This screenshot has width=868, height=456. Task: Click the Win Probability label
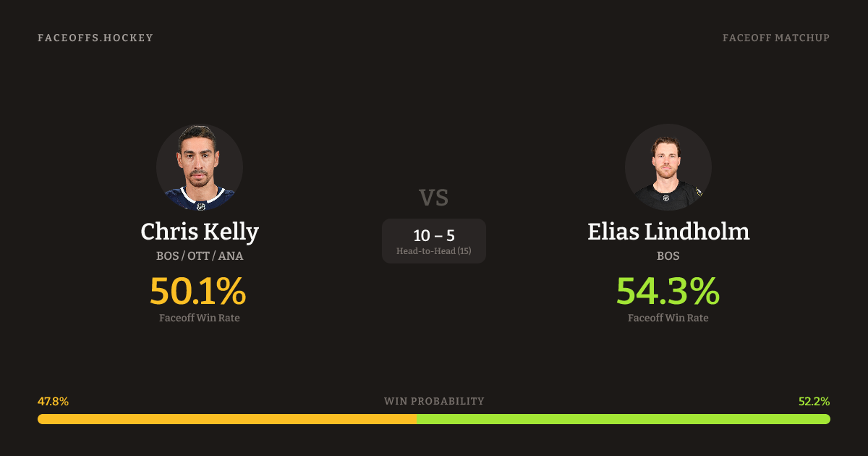pos(434,401)
